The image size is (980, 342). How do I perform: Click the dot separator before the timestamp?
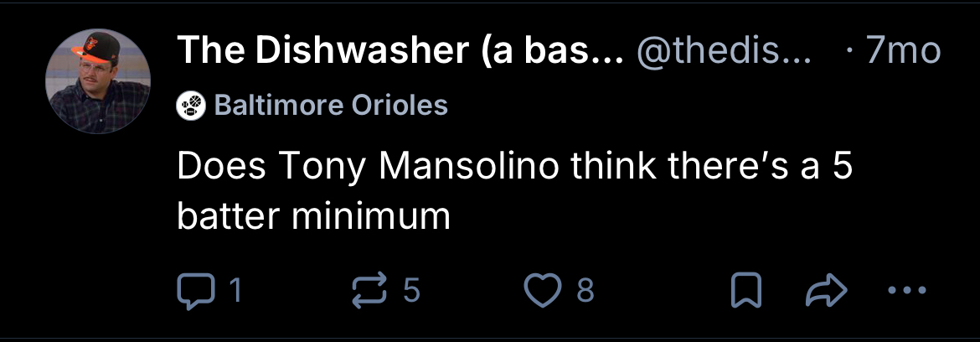click(x=850, y=52)
